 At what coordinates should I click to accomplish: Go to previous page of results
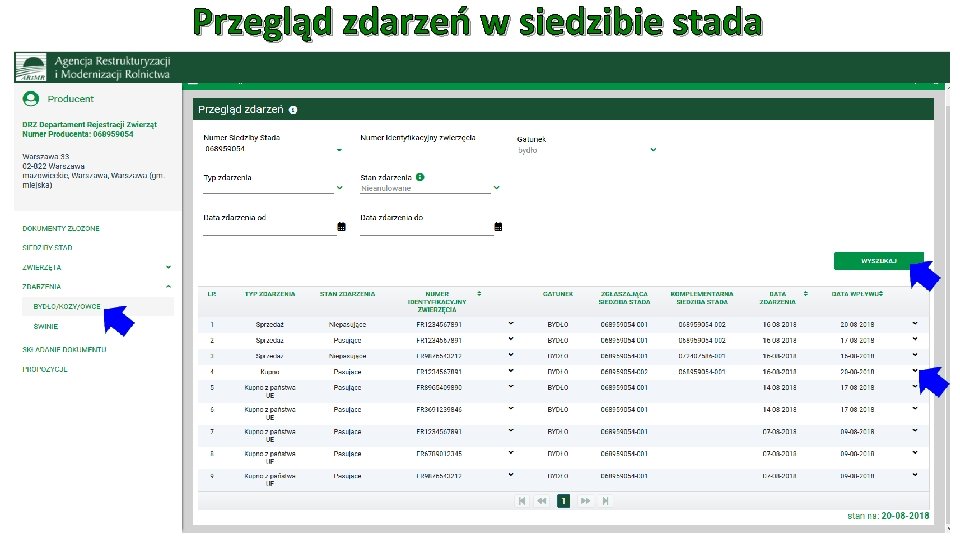(542, 501)
